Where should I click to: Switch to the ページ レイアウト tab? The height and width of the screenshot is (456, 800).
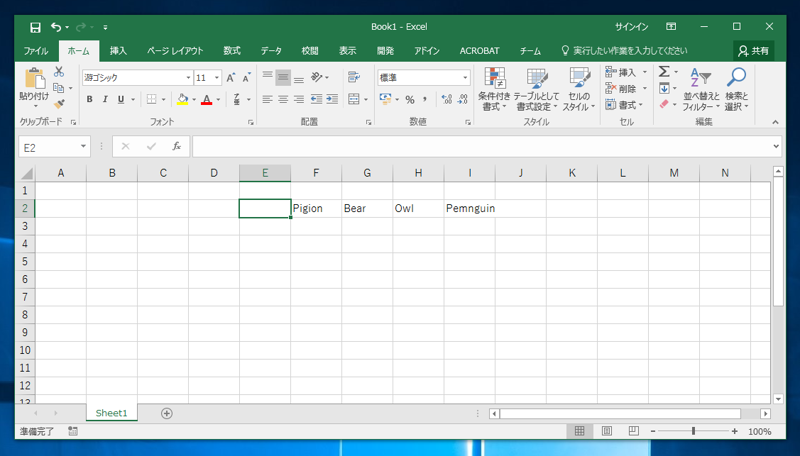[x=175, y=51]
